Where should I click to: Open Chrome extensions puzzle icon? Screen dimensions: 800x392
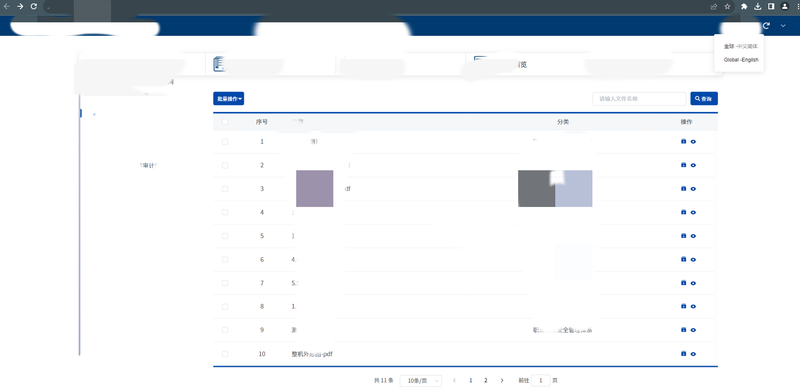click(744, 7)
